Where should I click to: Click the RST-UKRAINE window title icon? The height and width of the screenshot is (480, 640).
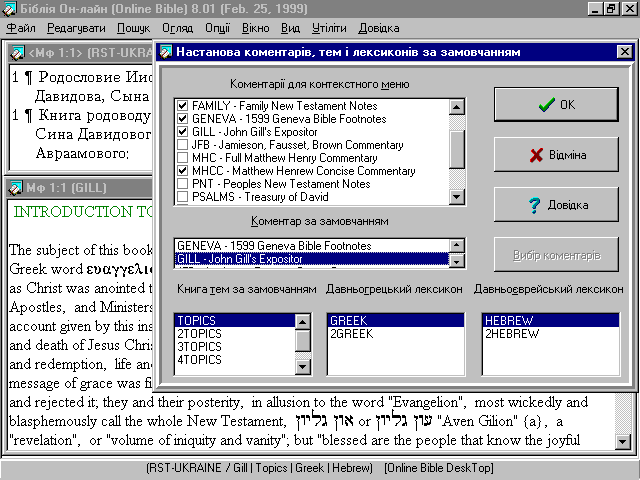point(17,52)
